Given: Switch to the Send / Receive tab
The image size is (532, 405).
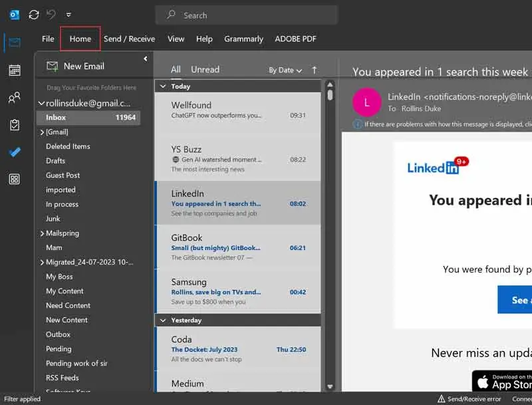Looking at the screenshot, I should click(x=129, y=39).
